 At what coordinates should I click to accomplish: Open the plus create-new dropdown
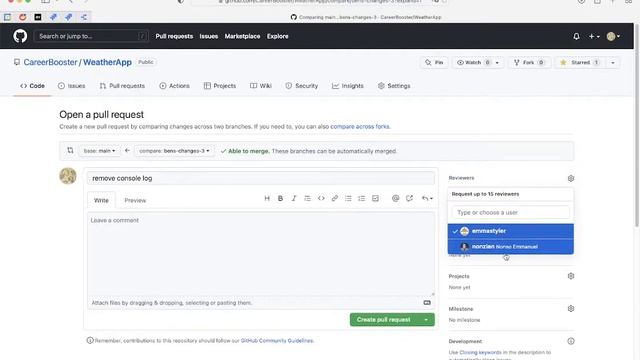(x=594, y=36)
